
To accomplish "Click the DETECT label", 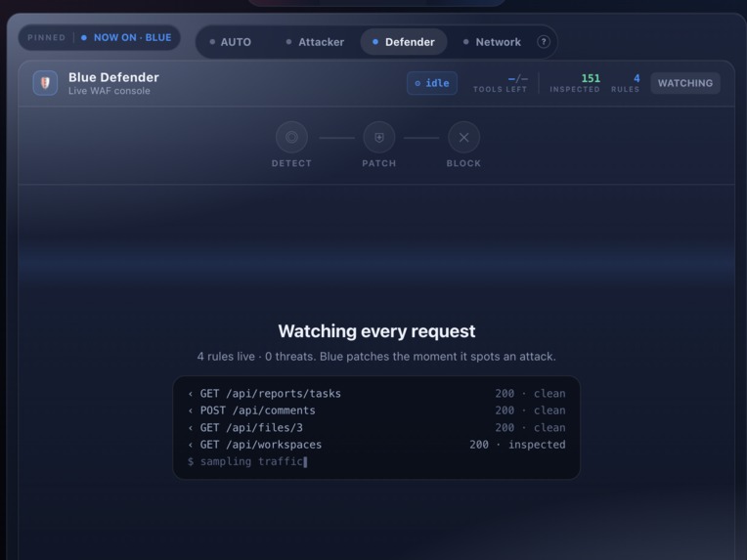I will pos(291,163).
